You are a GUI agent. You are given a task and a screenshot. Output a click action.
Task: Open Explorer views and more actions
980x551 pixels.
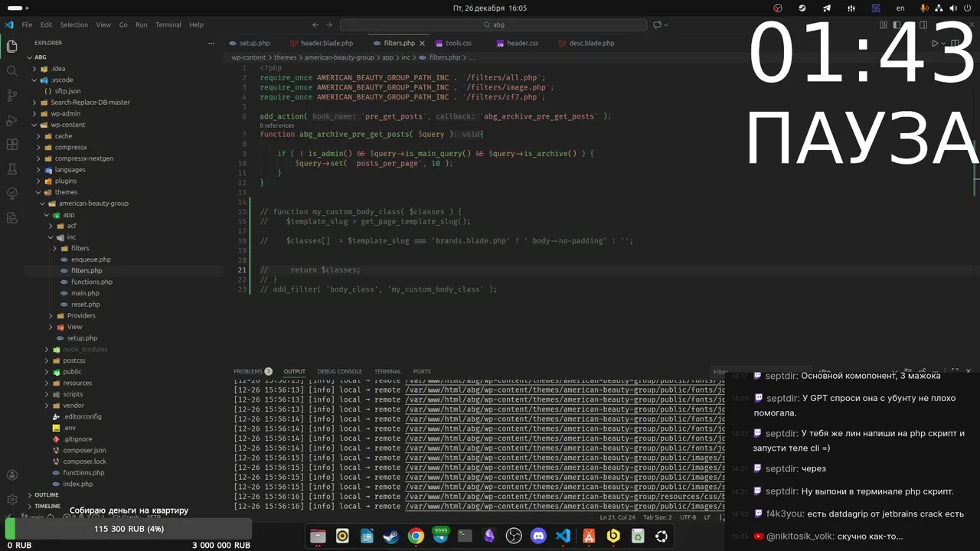tap(211, 43)
